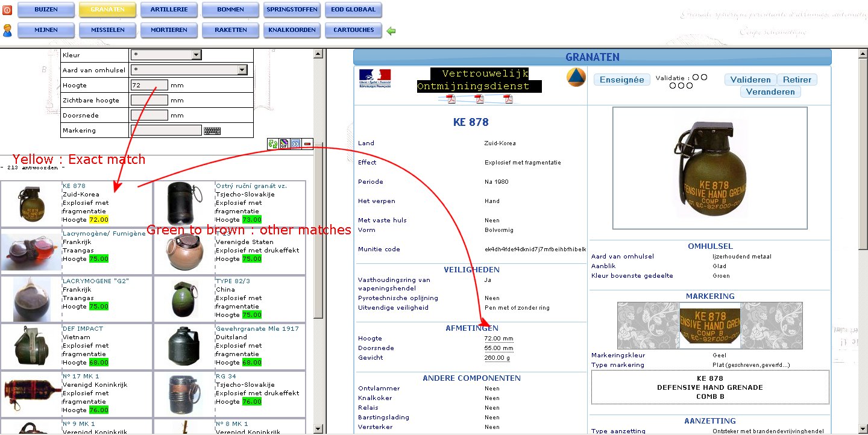The height and width of the screenshot is (435, 868).
Task: Click the Enseignée button
Action: (x=622, y=80)
